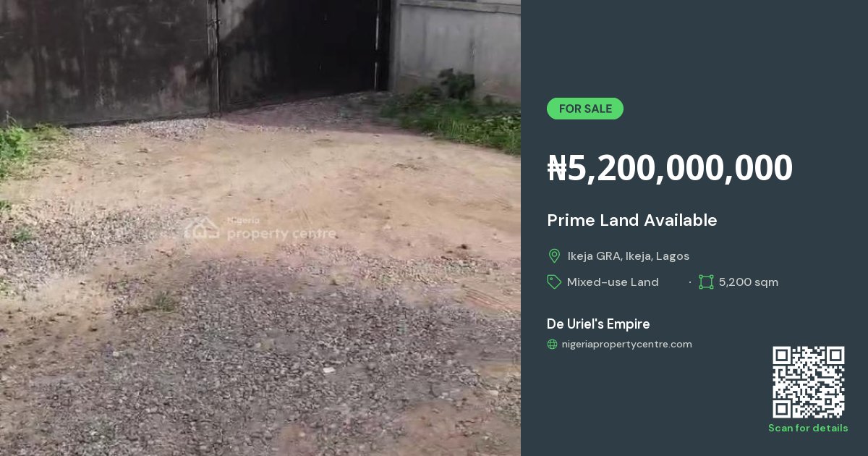Select the Ikeja GRA, Ikeja, Lagos address
Image resolution: width=868 pixels, height=456 pixels.
click(x=628, y=256)
